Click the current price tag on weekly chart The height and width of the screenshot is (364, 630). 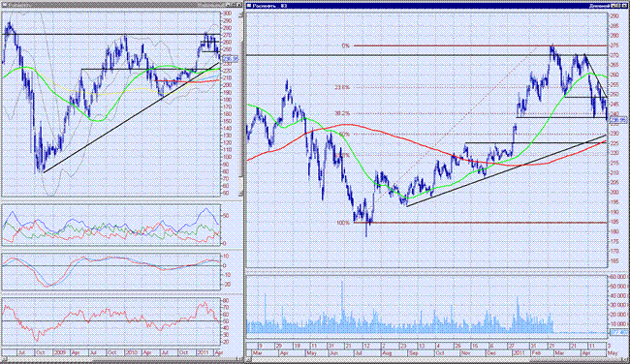231,59
